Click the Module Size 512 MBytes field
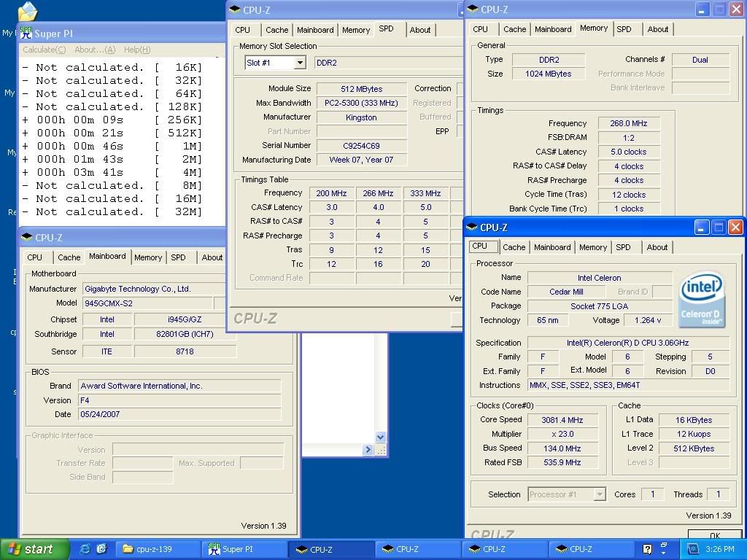Screen dimensions: 747x560 (x=361, y=89)
